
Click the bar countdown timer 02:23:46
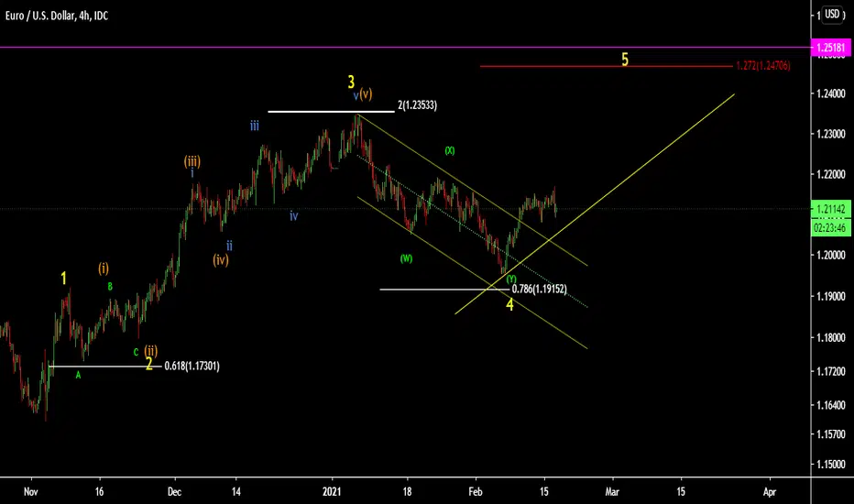click(831, 228)
